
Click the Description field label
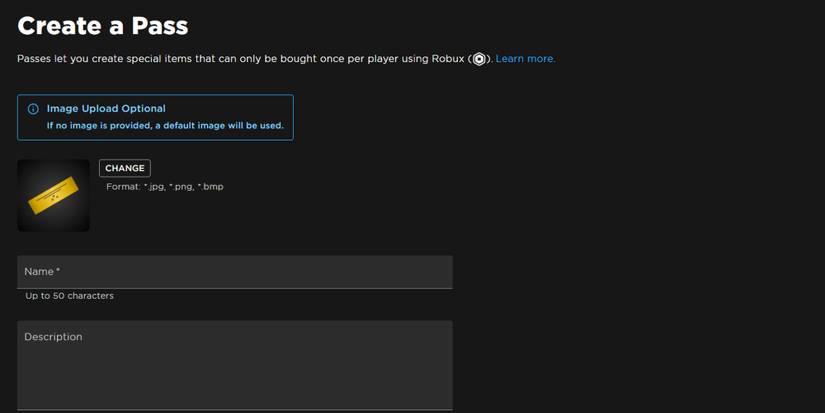53,337
